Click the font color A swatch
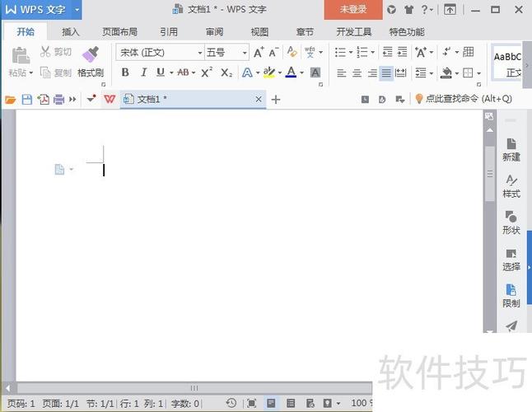The width and height of the screenshot is (532, 412). (290, 73)
